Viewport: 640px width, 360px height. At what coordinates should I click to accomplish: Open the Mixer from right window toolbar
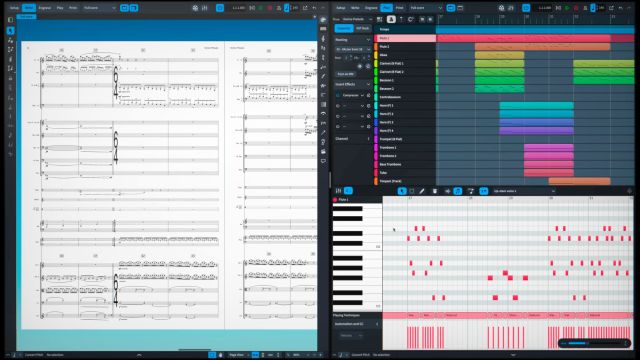point(511,8)
